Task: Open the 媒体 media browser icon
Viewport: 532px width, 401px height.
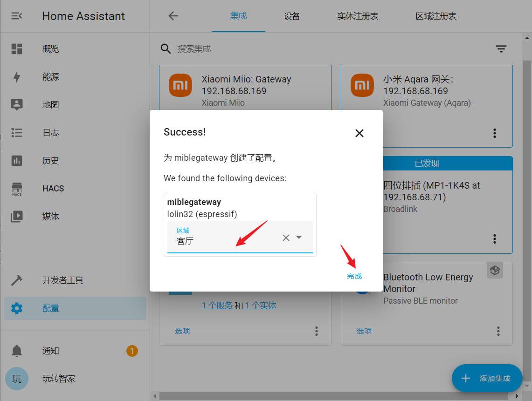Action: 17,216
